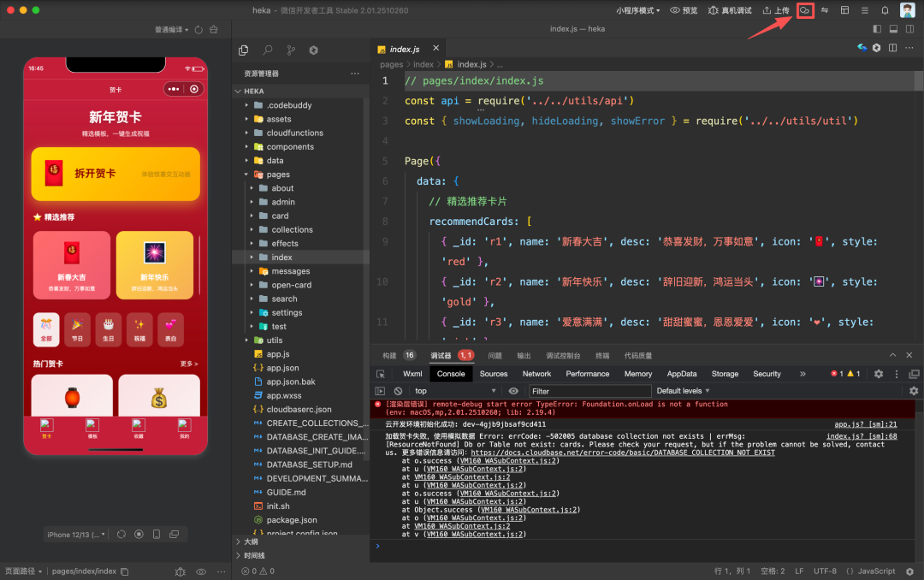Expand the components folder in explorer
The height and width of the screenshot is (580, 924).
pos(290,147)
